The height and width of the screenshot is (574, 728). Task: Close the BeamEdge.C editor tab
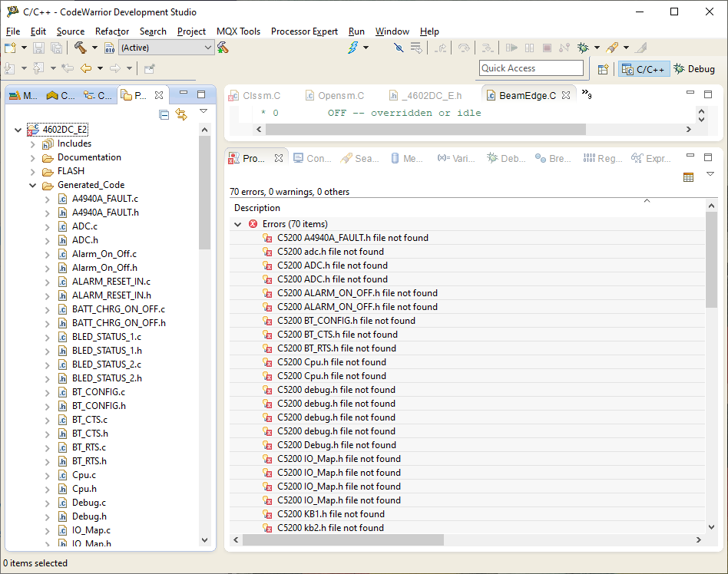pyautogui.click(x=565, y=95)
